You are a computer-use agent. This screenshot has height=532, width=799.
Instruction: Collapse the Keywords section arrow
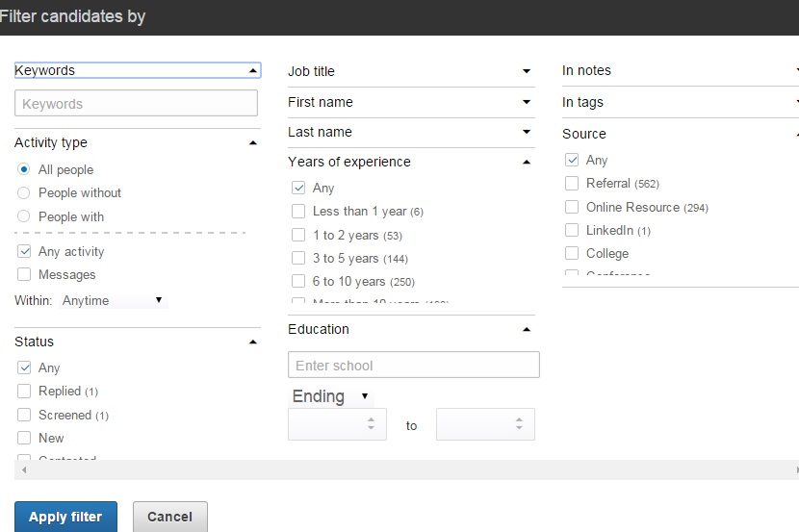pyautogui.click(x=252, y=71)
